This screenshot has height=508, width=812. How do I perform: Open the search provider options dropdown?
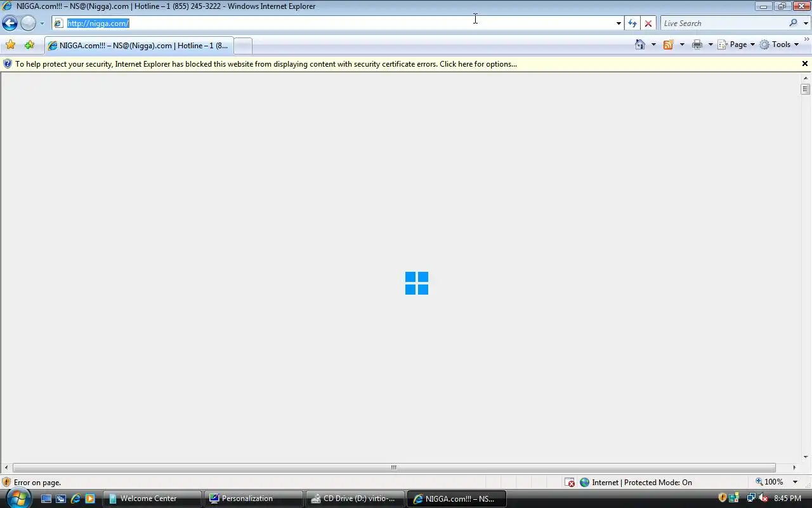pyautogui.click(x=806, y=23)
